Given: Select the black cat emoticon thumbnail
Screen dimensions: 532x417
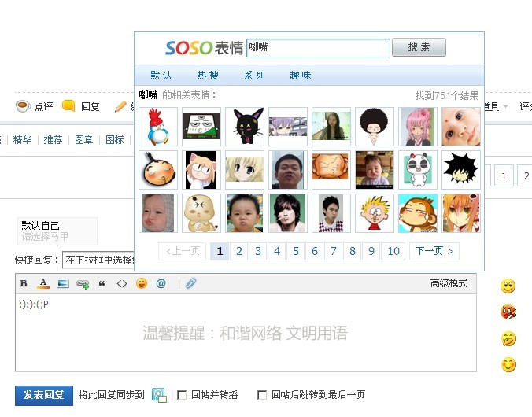Looking at the screenshot, I should [x=245, y=127].
